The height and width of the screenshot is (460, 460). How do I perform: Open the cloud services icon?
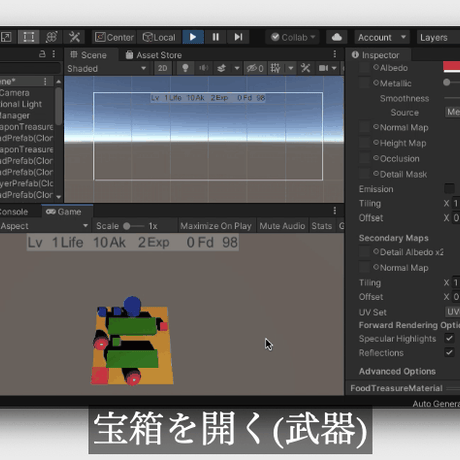pos(337,37)
